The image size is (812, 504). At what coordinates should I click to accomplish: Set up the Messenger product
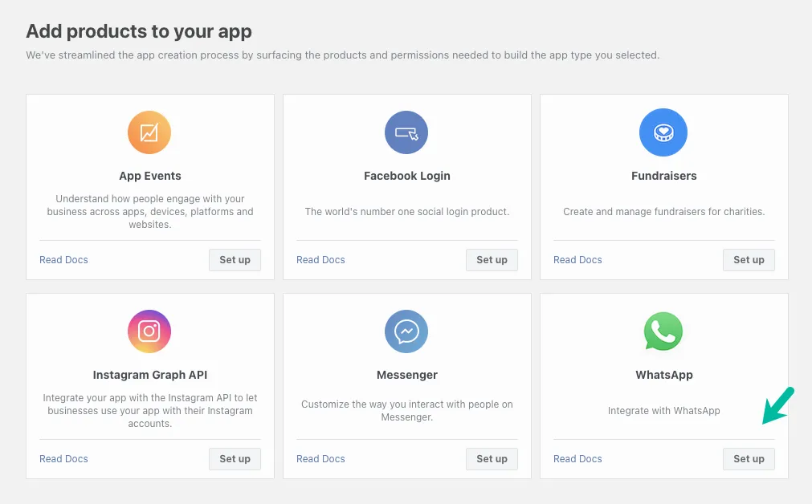click(x=492, y=458)
